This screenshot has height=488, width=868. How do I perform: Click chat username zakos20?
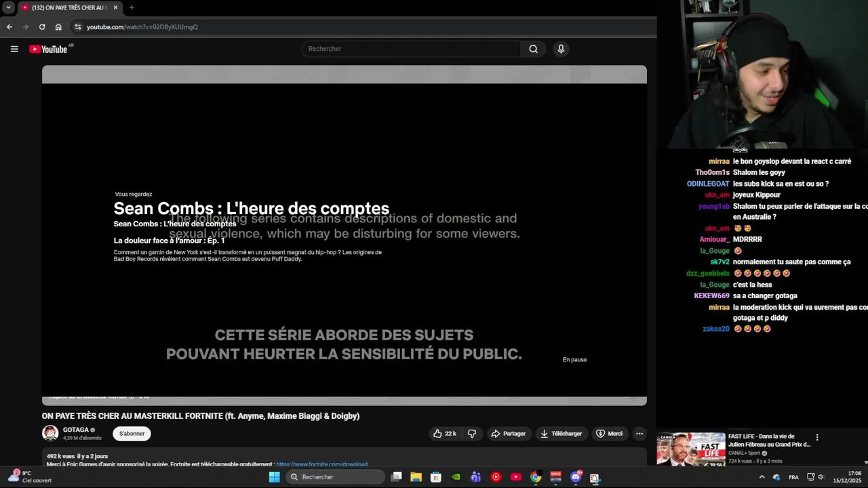(x=716, y=329)
